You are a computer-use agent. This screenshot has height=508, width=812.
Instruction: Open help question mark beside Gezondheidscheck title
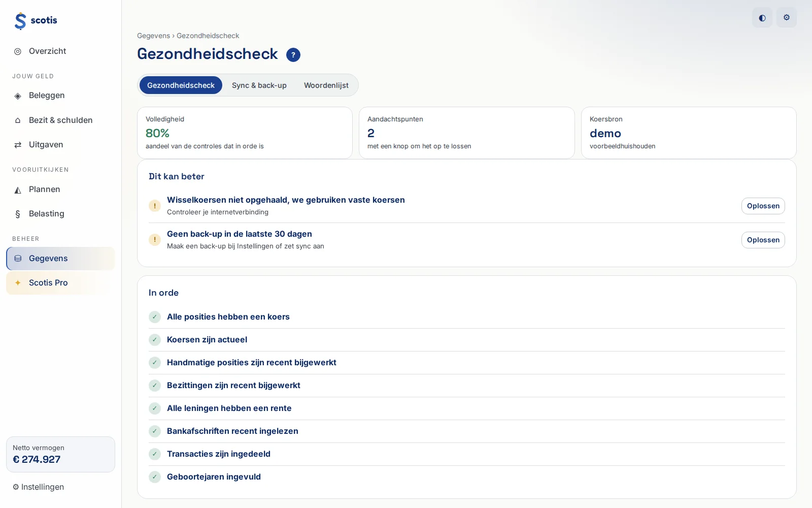point(293,55)
